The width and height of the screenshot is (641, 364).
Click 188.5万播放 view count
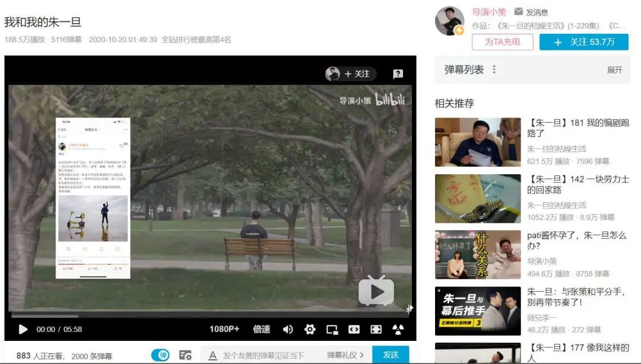tap(24, 40)
